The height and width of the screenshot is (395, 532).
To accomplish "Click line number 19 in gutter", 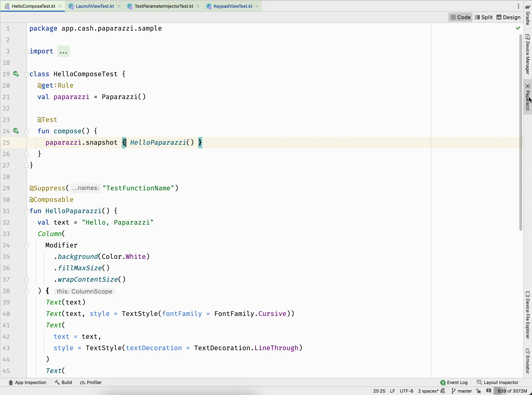I will [6, 74].
